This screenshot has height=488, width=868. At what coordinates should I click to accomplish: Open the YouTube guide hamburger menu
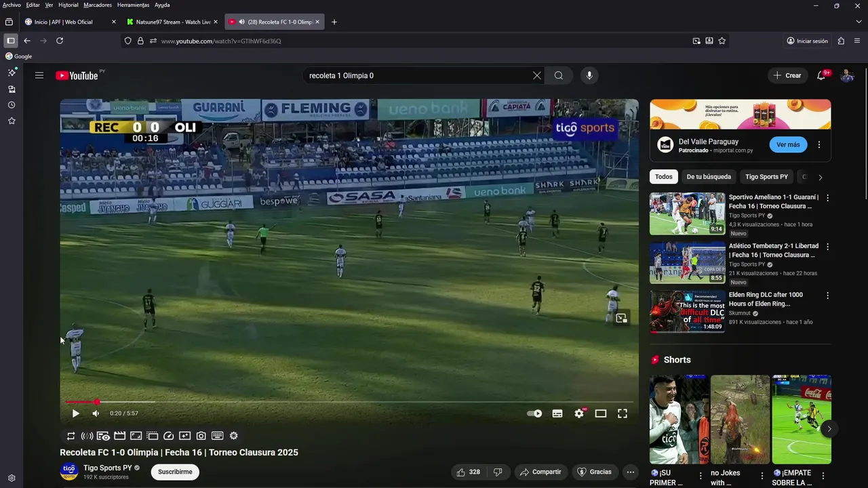[x=39, y=75]
